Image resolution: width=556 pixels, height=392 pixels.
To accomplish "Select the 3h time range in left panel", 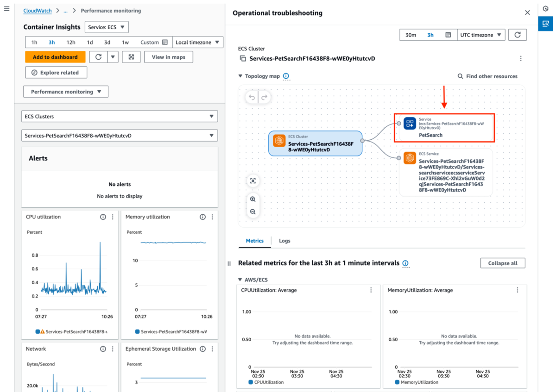I will pos(52,42).
